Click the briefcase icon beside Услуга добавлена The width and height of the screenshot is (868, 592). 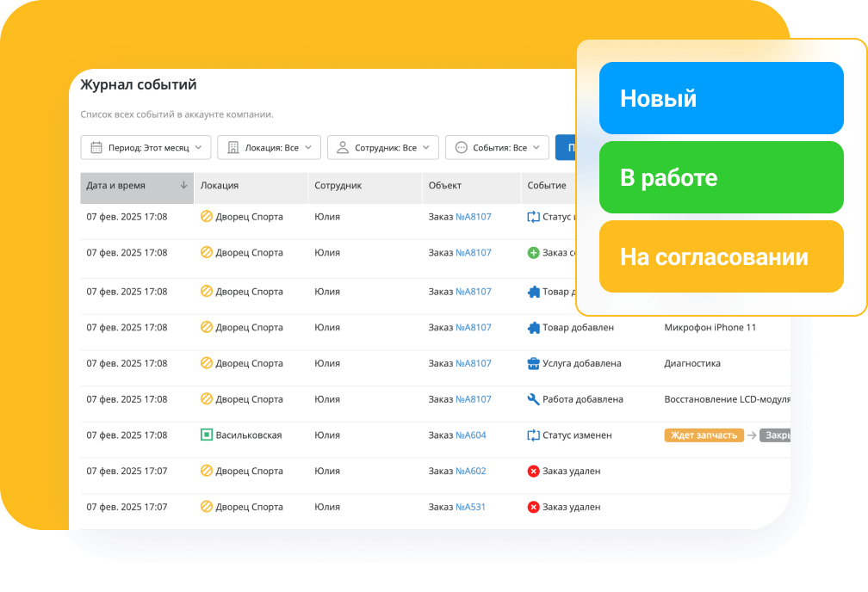tap(533, 363)
